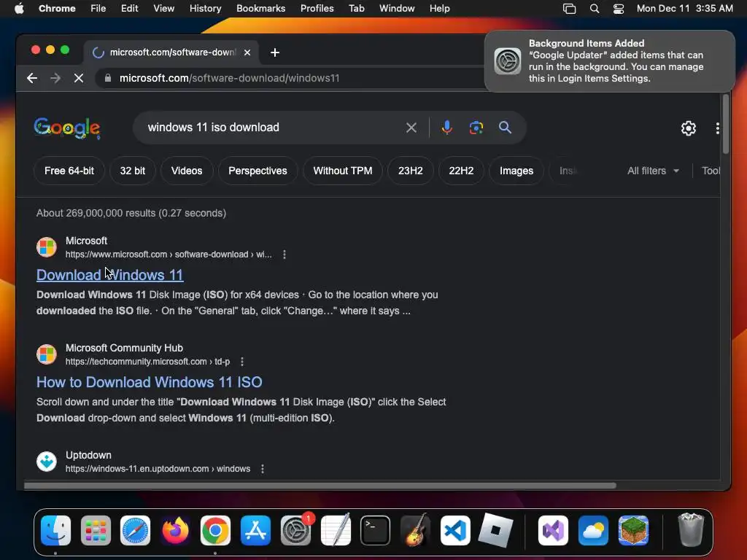Start voice search with the microphone icon
This screenshot has height=560, width=747.
tap(447, 128)
